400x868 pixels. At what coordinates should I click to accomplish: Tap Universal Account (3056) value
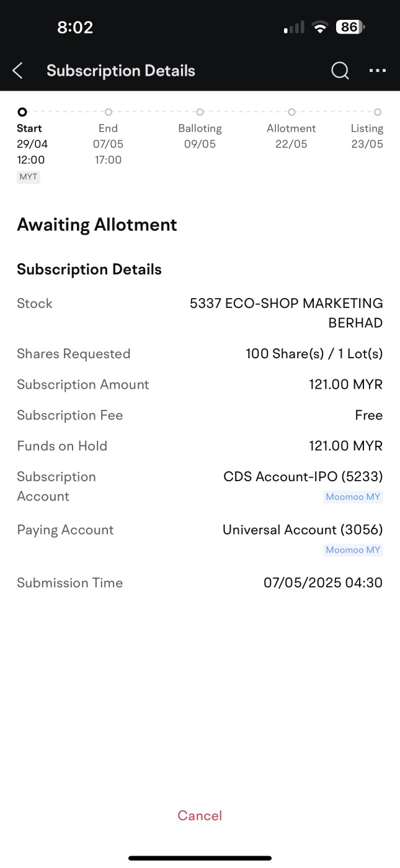point(303,530)
